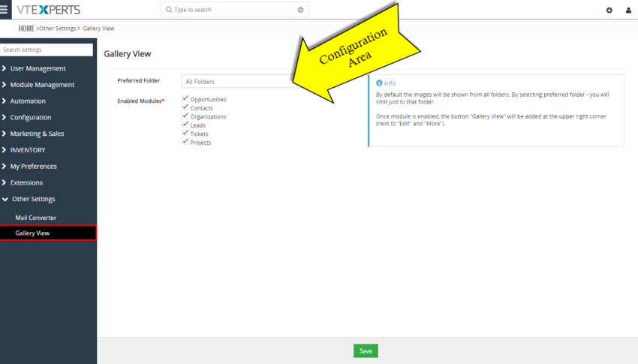Click the Enabled Modules label
Screen dimensions: 638x364
(141, 101)
